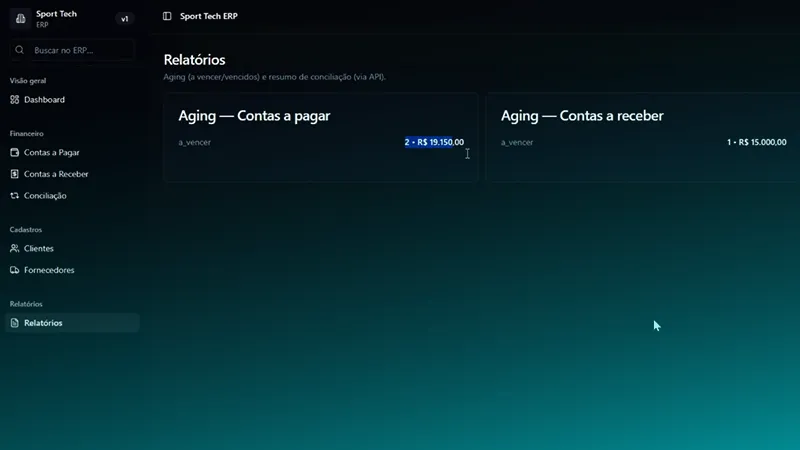800x450 pixels.
Task: Click the 1 • R$ 15.000,00 value
Action: [x=757, y=142]
